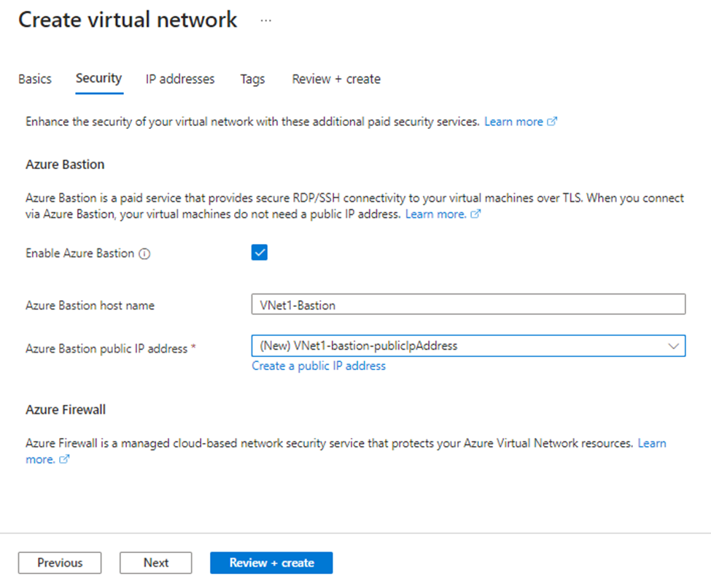Click the Previous button

point(59,562)
